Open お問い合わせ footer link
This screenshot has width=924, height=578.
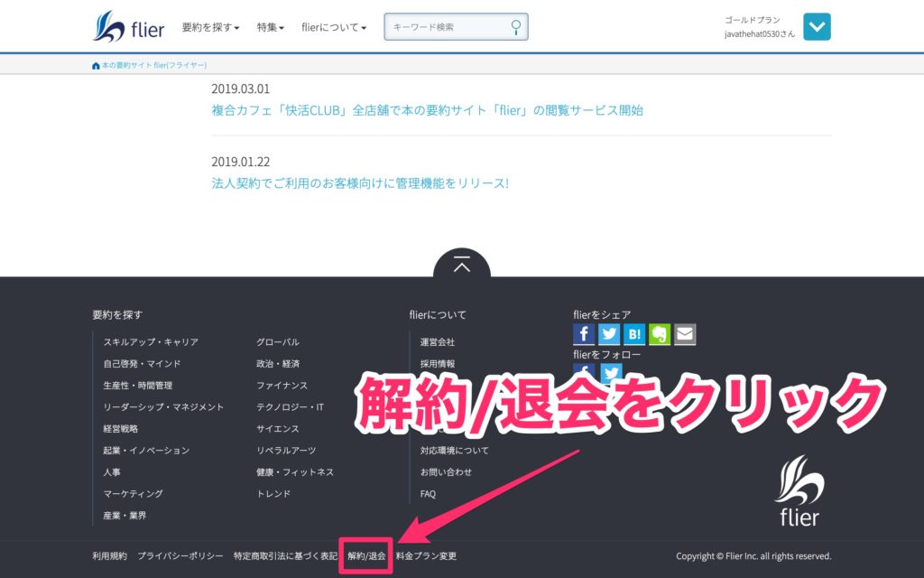446,472
